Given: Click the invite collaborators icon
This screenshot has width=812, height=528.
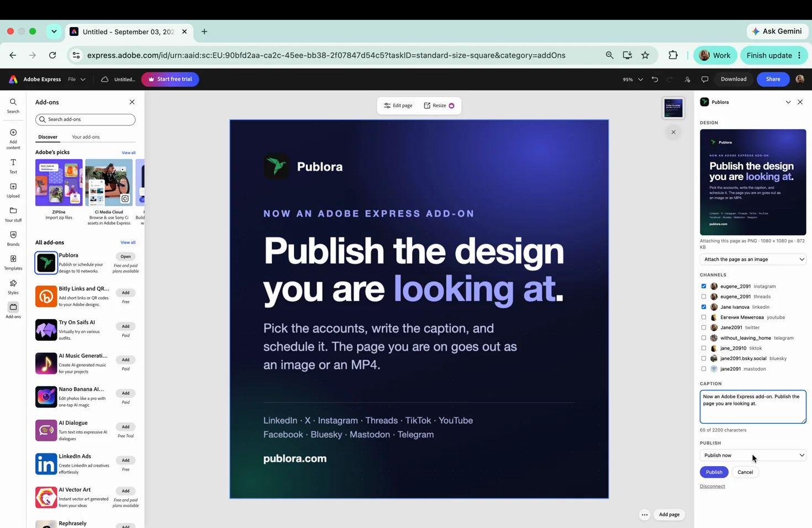Looking at the screenshot, I should click(687, 80).
